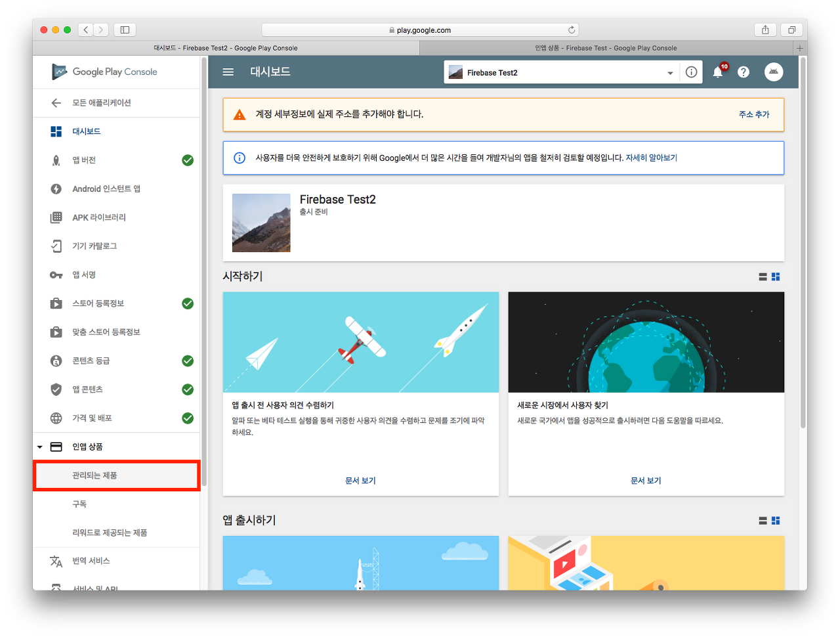Collapse the 인앱 상품 section arrow
This screenshot has width=840, height=637.
tap(40, 447)
